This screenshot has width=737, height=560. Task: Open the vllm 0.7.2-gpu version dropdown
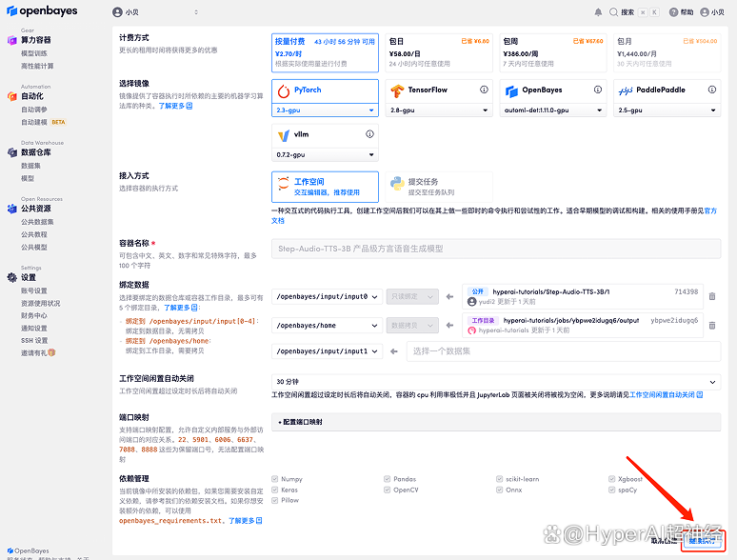(326, 154)
